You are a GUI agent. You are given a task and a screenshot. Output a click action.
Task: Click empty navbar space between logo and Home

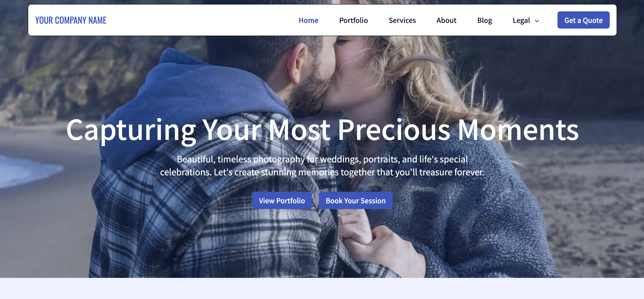click(200, 20)
